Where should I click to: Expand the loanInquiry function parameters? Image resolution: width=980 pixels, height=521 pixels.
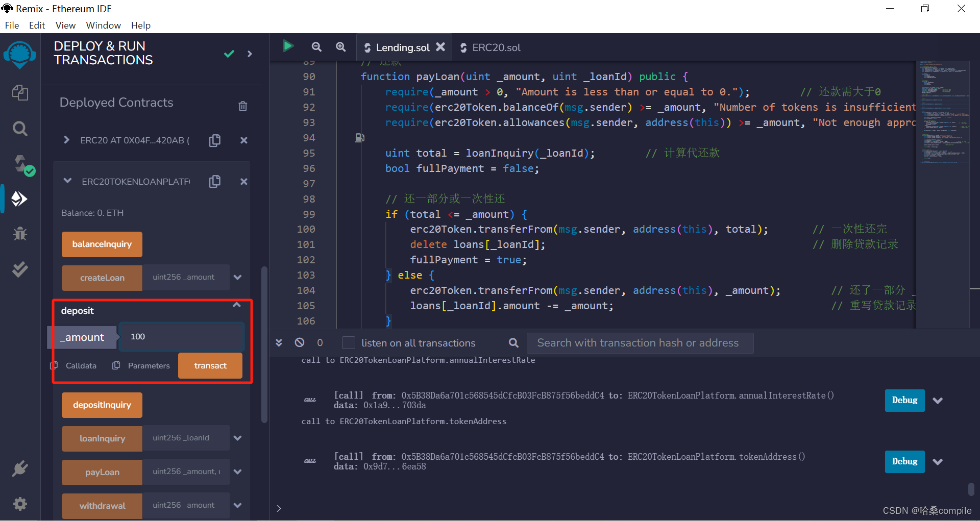click(x=237, y=438)
